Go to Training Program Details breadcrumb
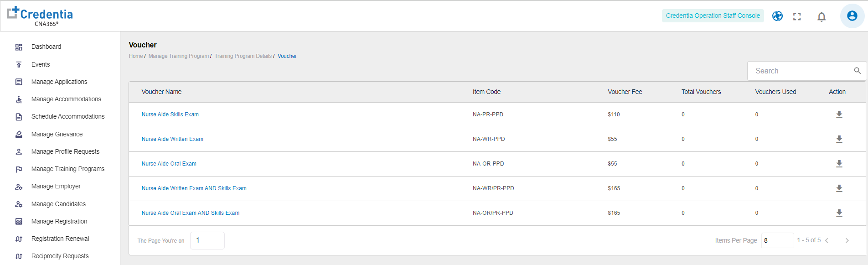Image resolution: width=868 pixels, height=265 pixels. click(x=243, y=56)
